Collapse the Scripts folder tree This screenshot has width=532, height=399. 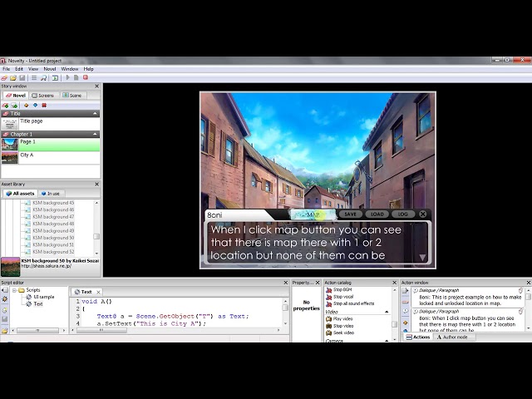pyautogui.click(x=15, y=290)
